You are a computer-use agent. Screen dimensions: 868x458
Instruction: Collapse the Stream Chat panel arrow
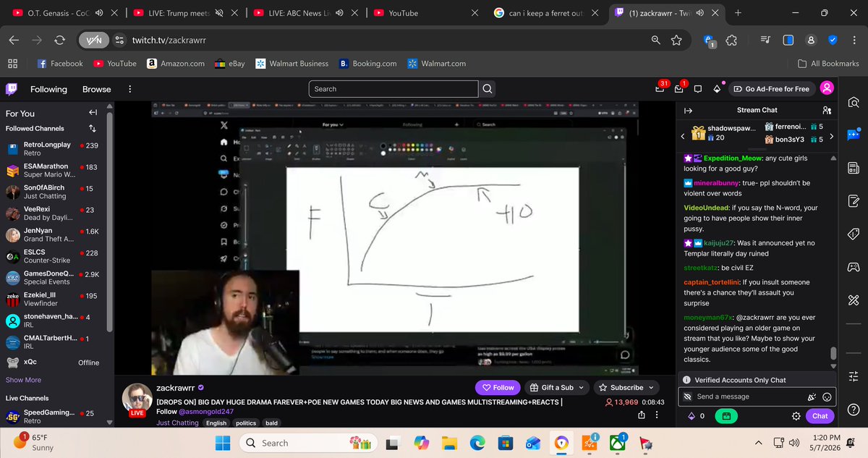pos(688,110)
